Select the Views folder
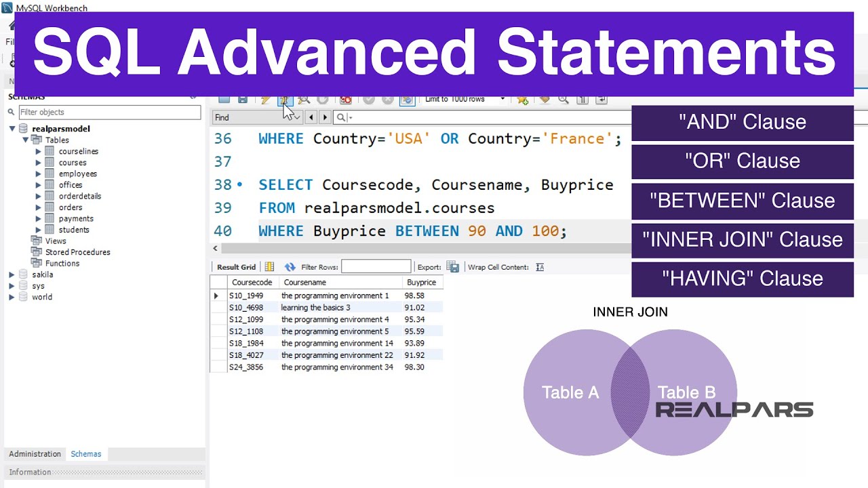This screenshot has height=488, width=868. tap(56, 241)
